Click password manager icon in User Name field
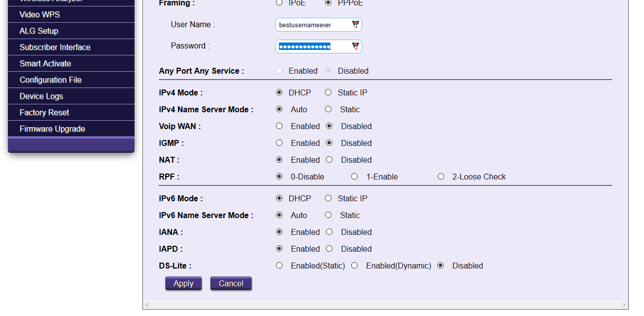 click(355, 25)
